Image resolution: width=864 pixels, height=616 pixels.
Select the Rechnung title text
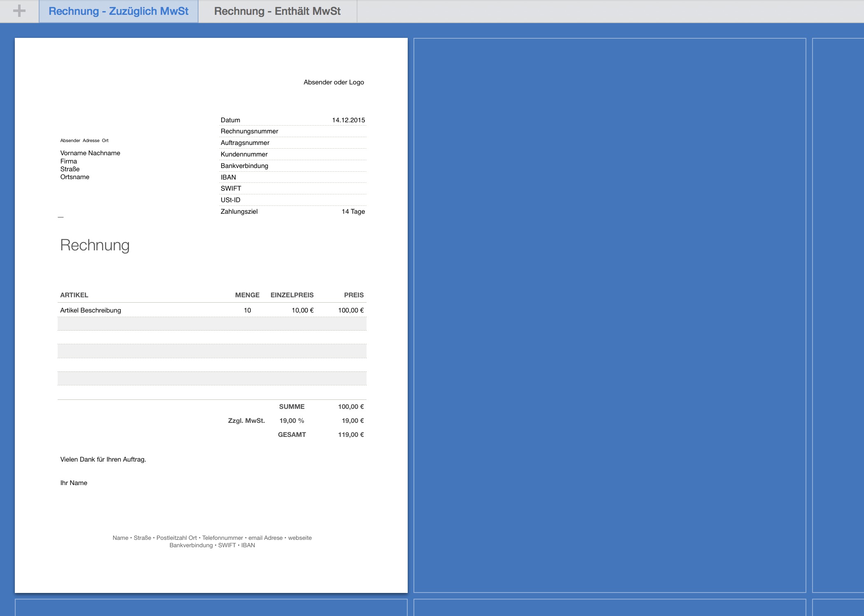point(95,245)
